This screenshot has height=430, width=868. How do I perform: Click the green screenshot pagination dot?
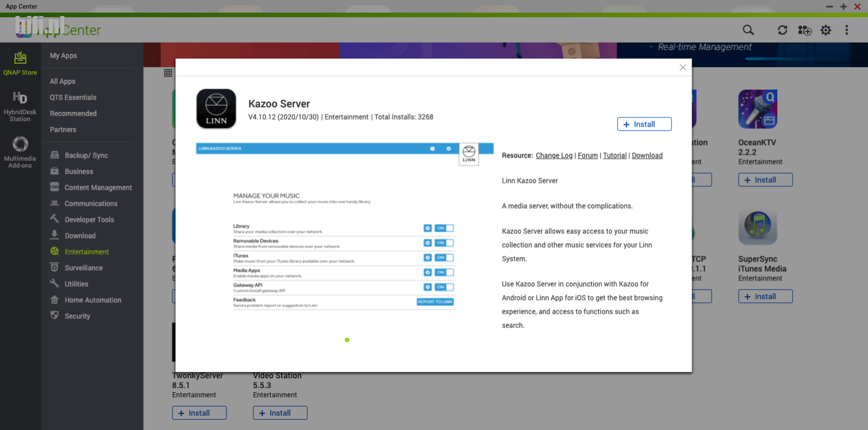coord(347,340)
